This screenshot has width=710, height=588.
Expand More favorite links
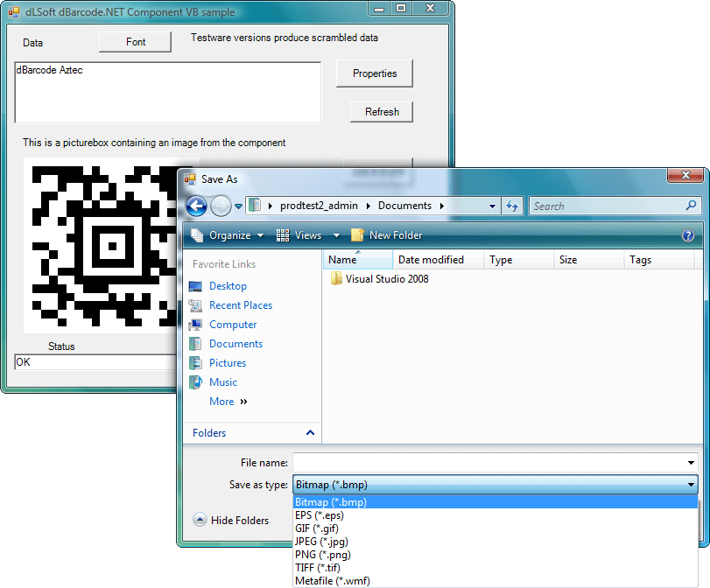click(228, 402)
